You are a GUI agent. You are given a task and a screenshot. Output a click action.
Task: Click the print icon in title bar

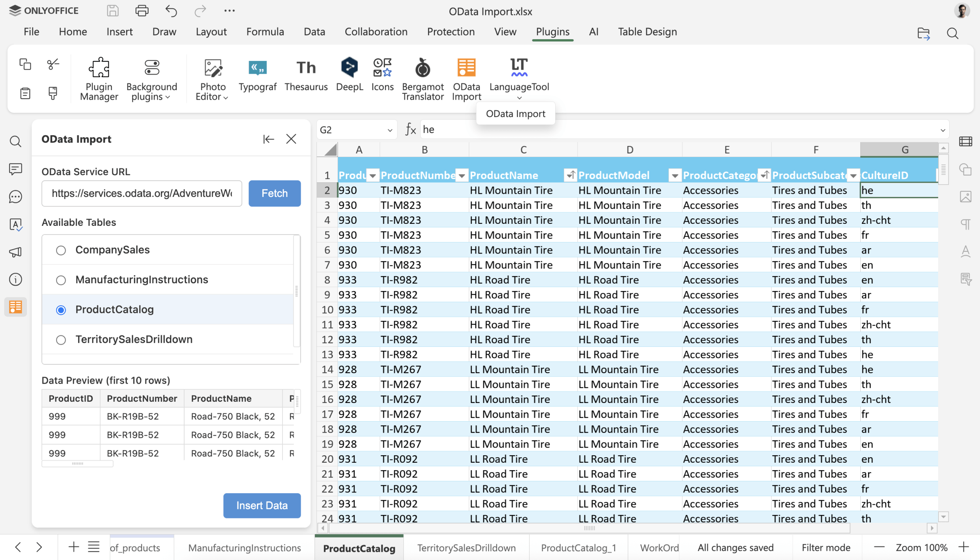[x=142, y=11]
